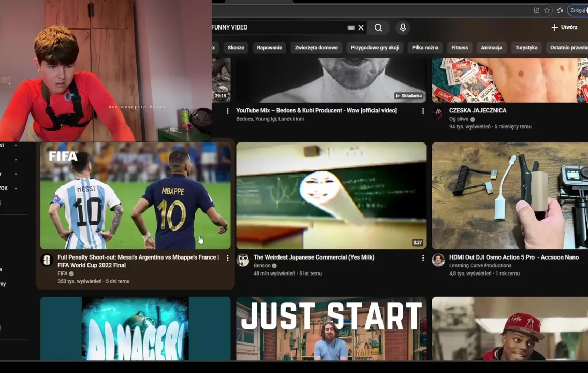Click the Zaloguj sign-in button in the browser

[578, 10]
